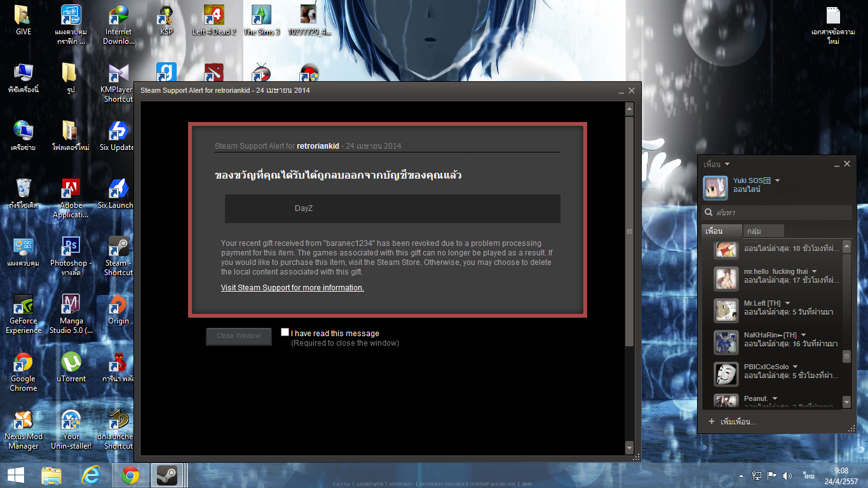868x488 pixels.
Task: Switch to the groups tab in friends panel
Action: click(764, 231)
